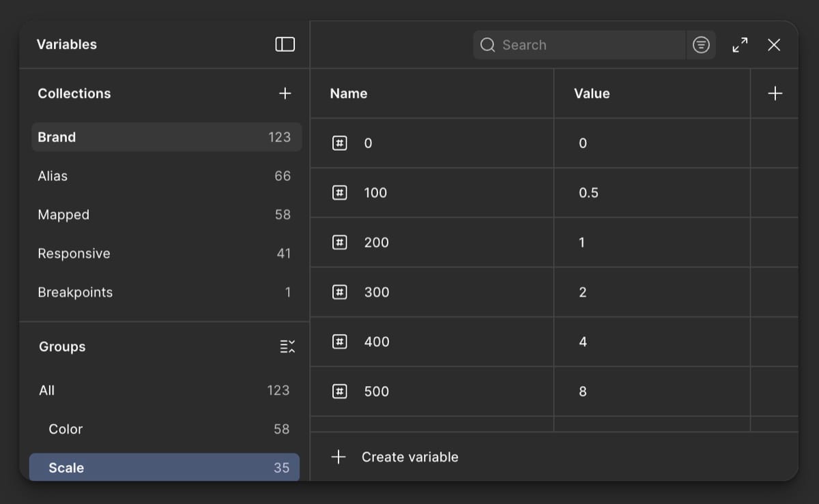This screenshot has width=819, height=504.
Task: Toggle the sidebar panel icon
Action: [285, 44]
